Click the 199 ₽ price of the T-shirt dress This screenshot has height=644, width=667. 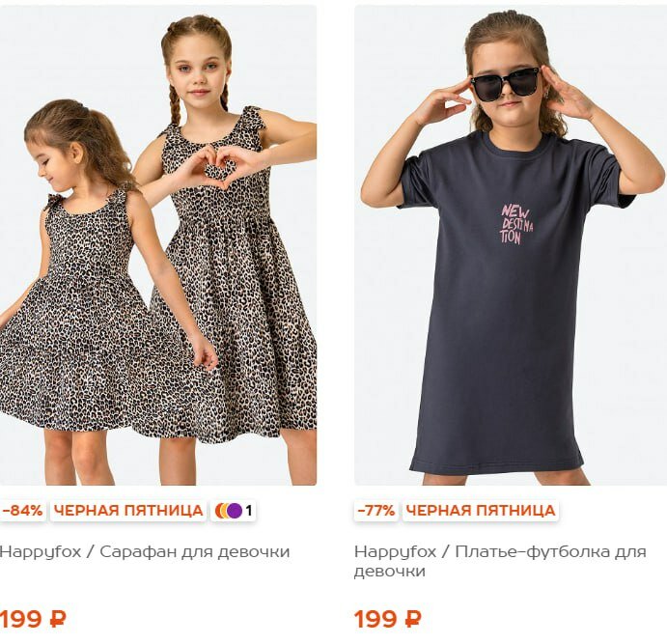point(387,619)
